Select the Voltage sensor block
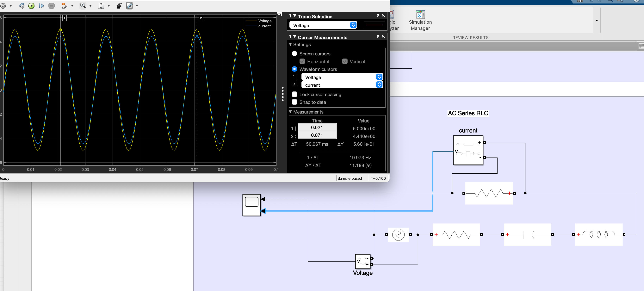The image size is (644, 291). pos(363,262)
